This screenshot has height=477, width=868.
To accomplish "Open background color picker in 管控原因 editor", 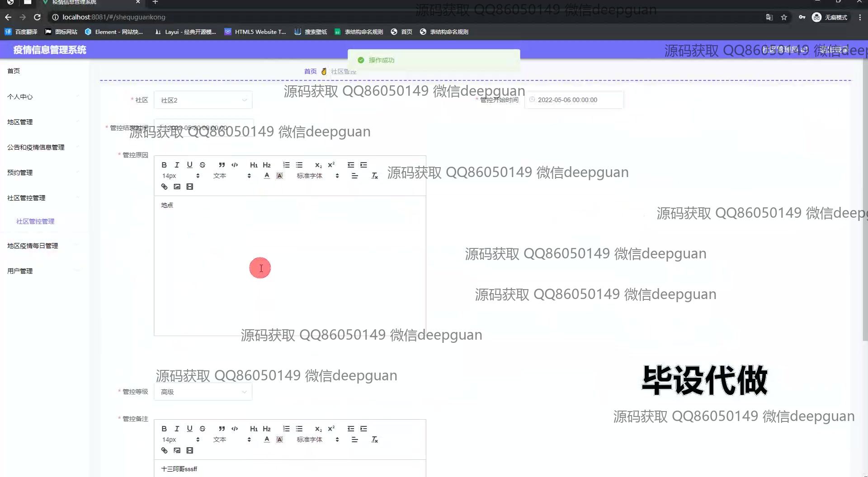I will (279, 176).
